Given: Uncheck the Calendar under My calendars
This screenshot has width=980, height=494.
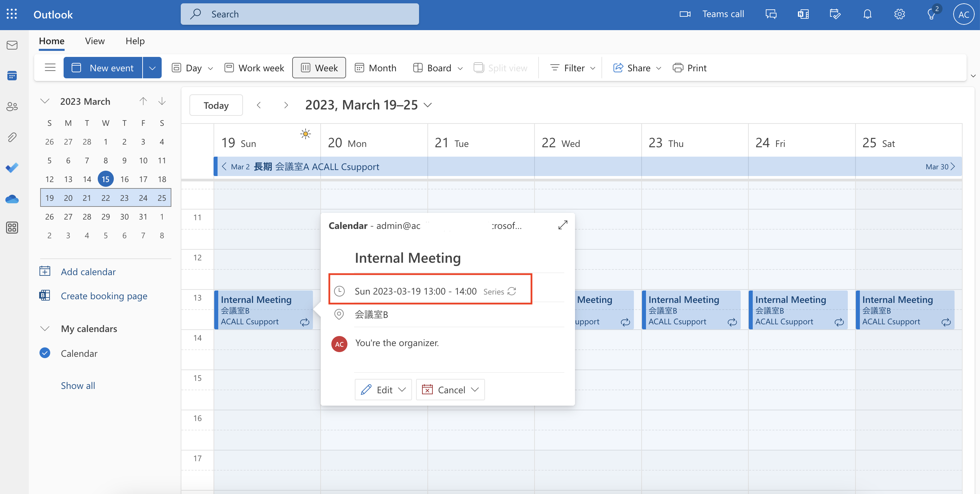Looking at the screenshot, I should coord(45,353).
